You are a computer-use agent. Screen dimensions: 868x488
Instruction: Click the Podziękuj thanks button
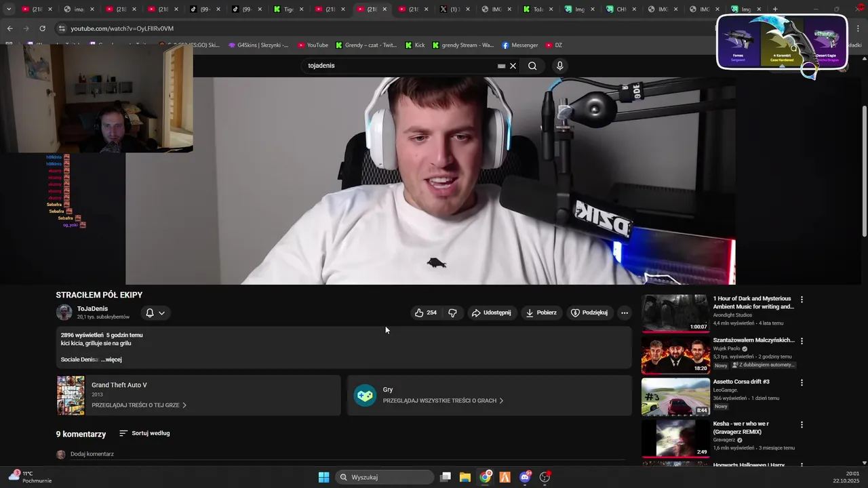coord(589,312)
